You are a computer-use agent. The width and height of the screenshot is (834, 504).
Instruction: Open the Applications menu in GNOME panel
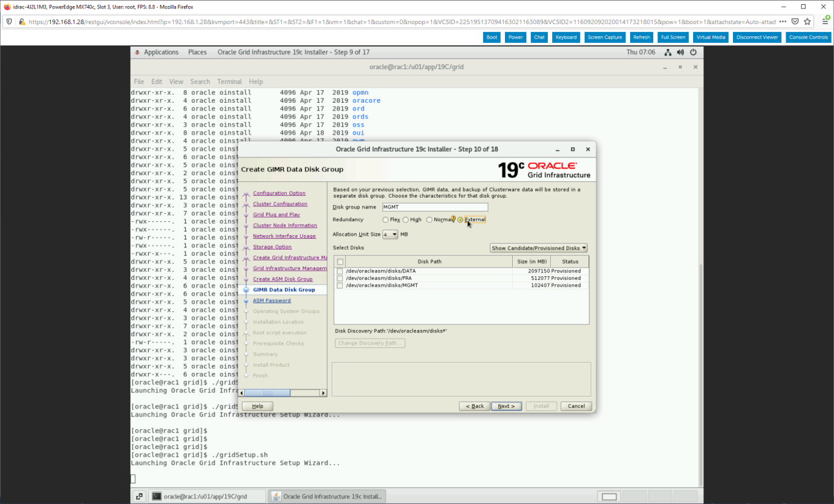161,53
